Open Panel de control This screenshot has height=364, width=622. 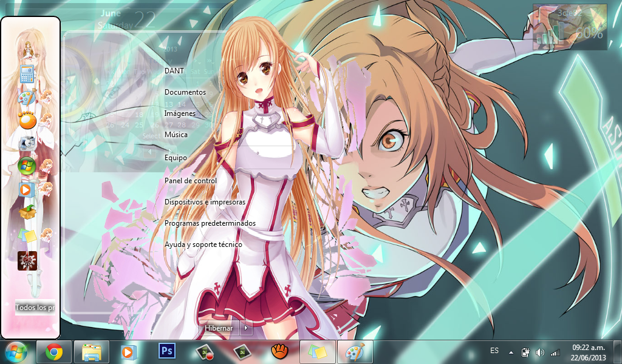tap(190, 181)
